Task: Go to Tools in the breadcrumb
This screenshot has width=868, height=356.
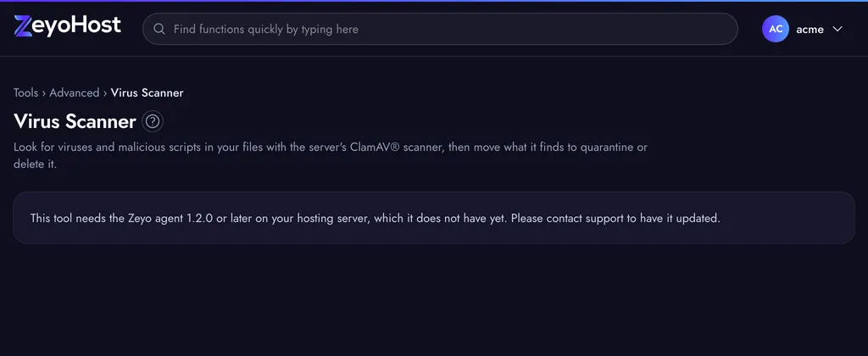Action: coord(25,92)
